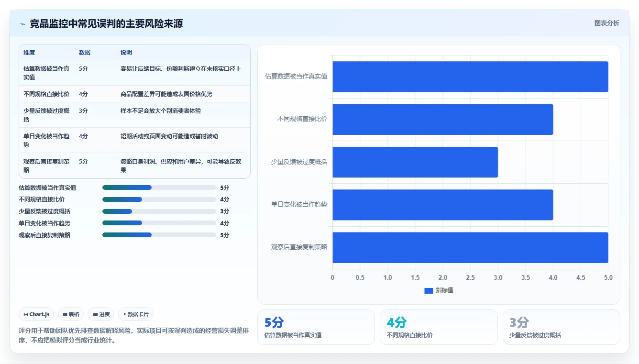Click the x-axis tick 2.5
639x364 pixels.
(x=470, y=277)
